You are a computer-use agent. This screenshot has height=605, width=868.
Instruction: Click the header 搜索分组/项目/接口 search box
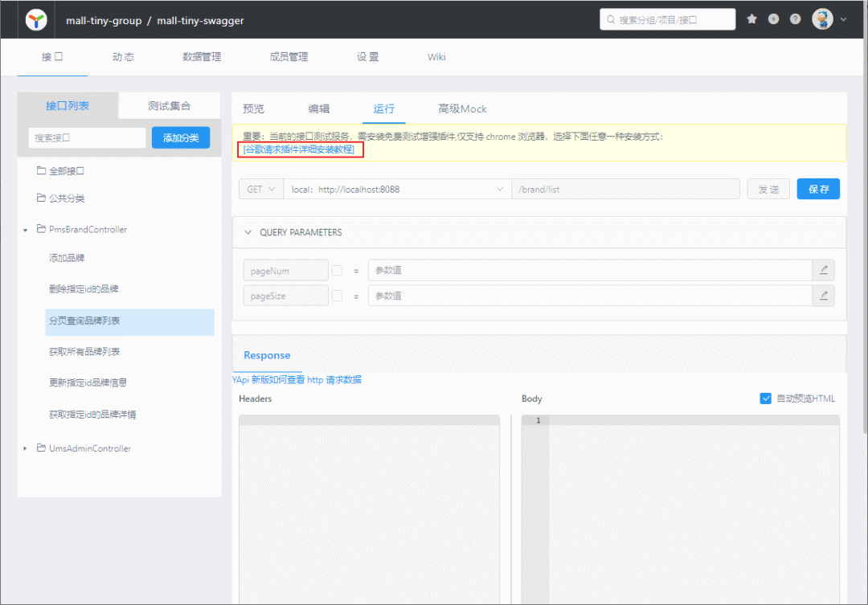click(668, 19)
